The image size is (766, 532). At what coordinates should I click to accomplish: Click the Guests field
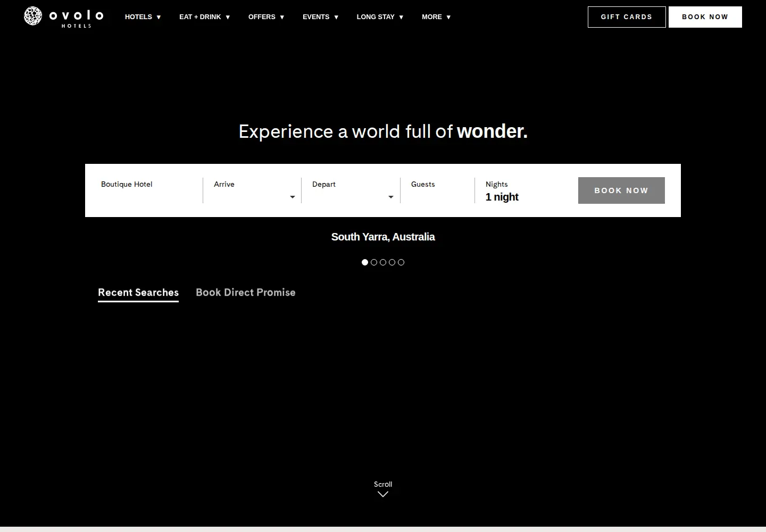tap(437, 190)
